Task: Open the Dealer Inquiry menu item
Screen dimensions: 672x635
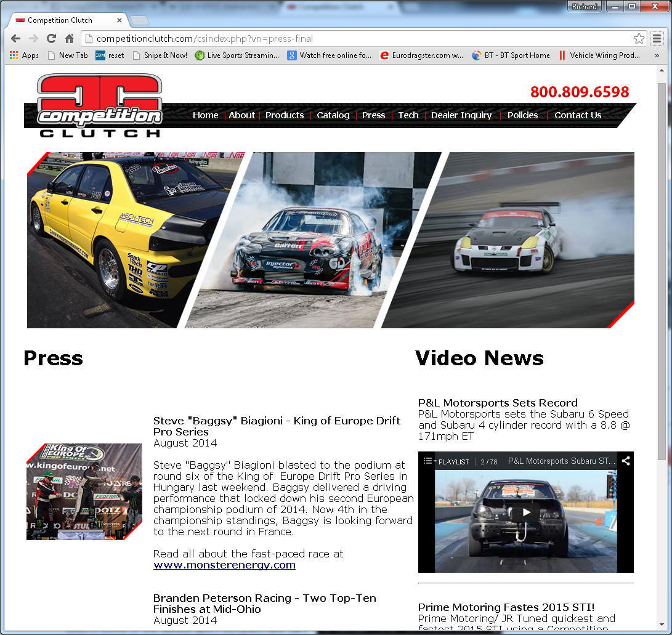Action: [461, 115]
